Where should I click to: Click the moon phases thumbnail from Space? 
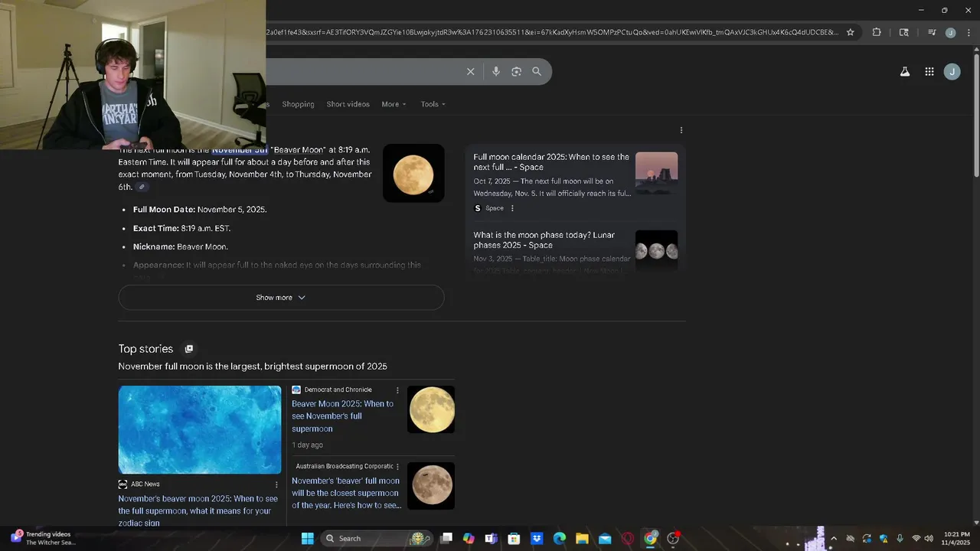(657, 251)
